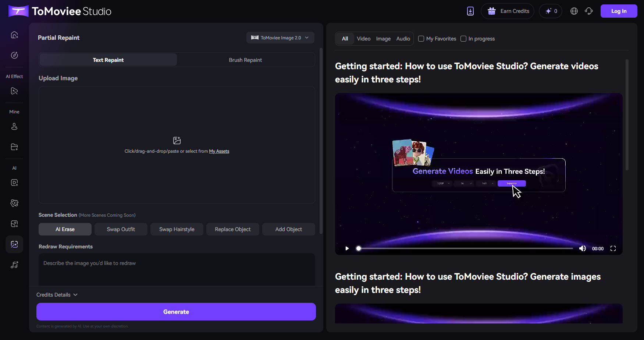Enable the My Favorites checkbox
The width and height of the screenshot is (644, 340).
(421, 39)
